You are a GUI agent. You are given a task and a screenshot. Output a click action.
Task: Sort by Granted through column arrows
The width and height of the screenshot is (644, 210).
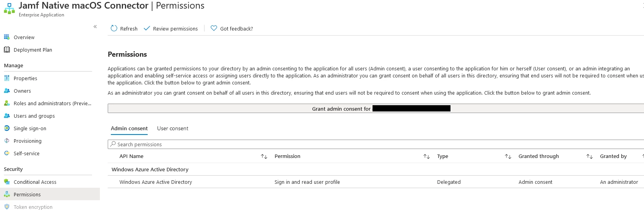pos(590,156)
